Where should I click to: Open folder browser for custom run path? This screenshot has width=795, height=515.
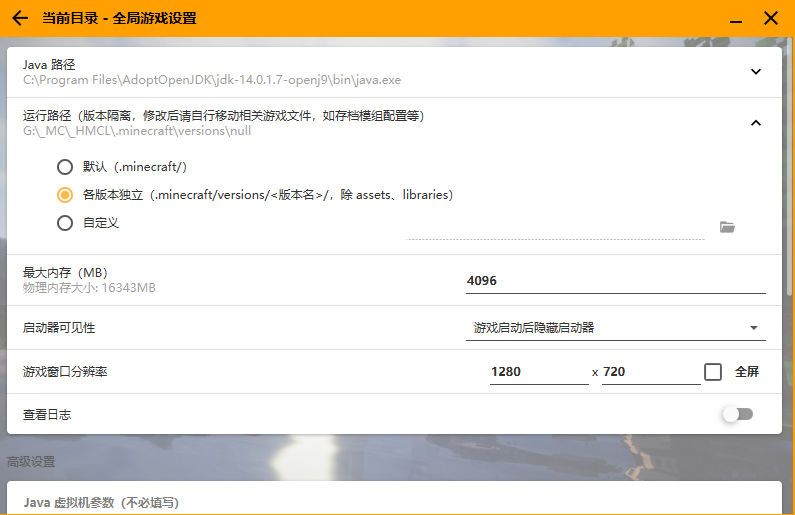(x=727, y=227)
